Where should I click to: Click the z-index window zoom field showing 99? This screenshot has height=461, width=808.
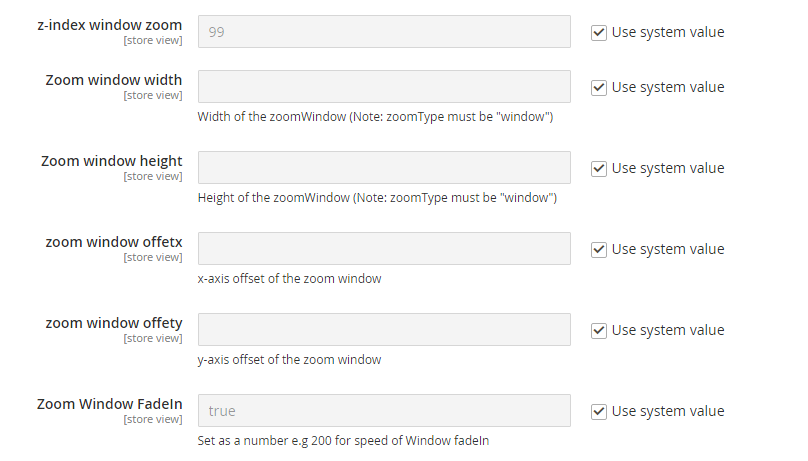click(x=384, y=32)
